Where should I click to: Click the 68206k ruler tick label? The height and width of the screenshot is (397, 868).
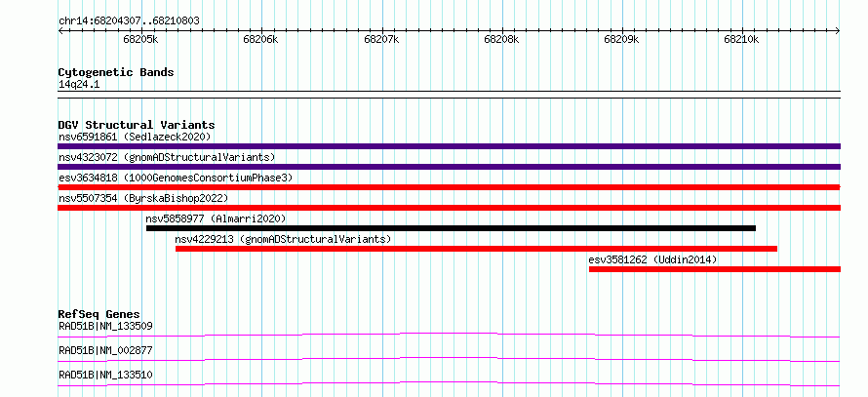tap(261, 39)
